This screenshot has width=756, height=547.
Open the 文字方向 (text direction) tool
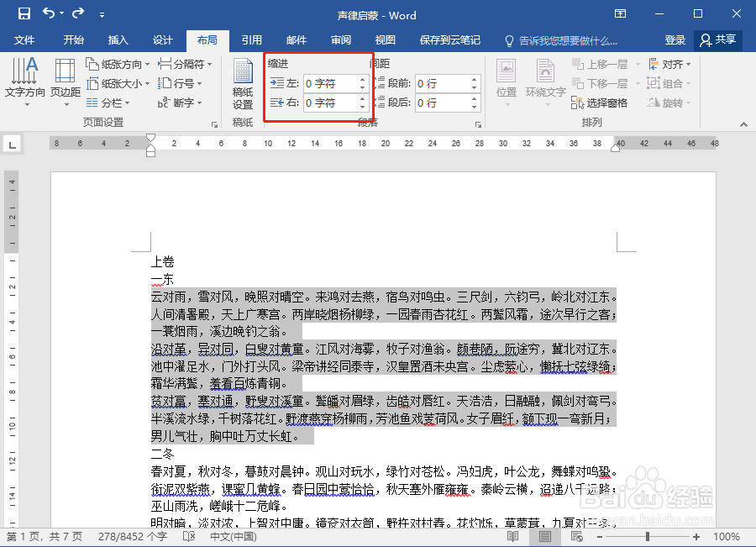[24, 80]
